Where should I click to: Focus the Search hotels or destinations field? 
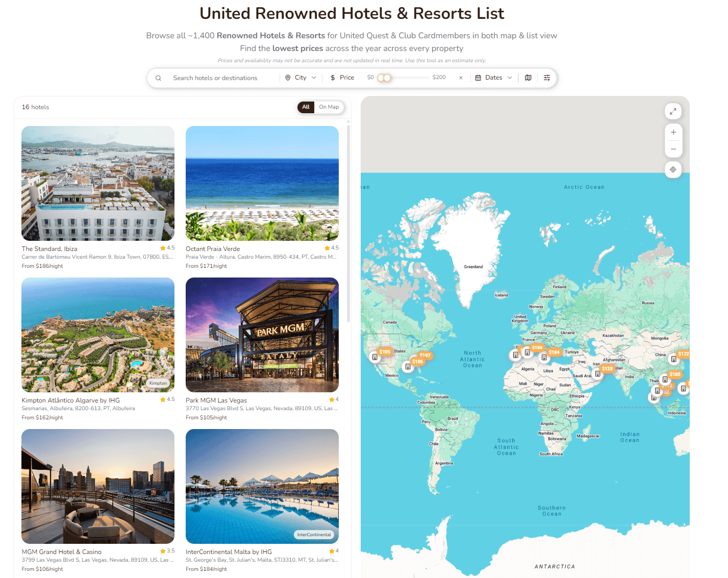coord(215,78)
